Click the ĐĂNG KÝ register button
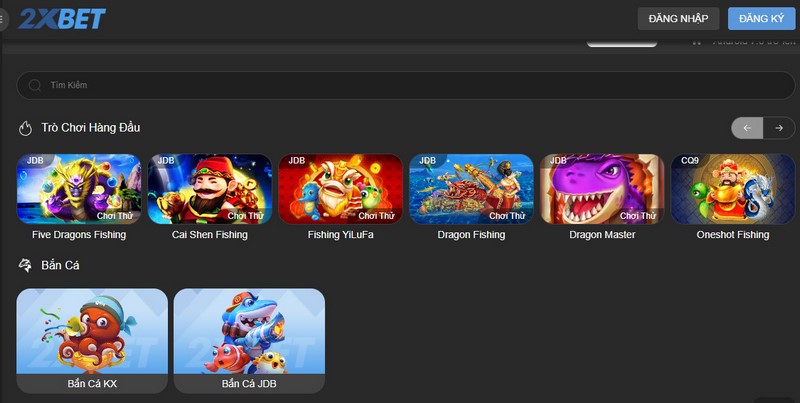Screen dimensions: 800x403 (761, 19)
